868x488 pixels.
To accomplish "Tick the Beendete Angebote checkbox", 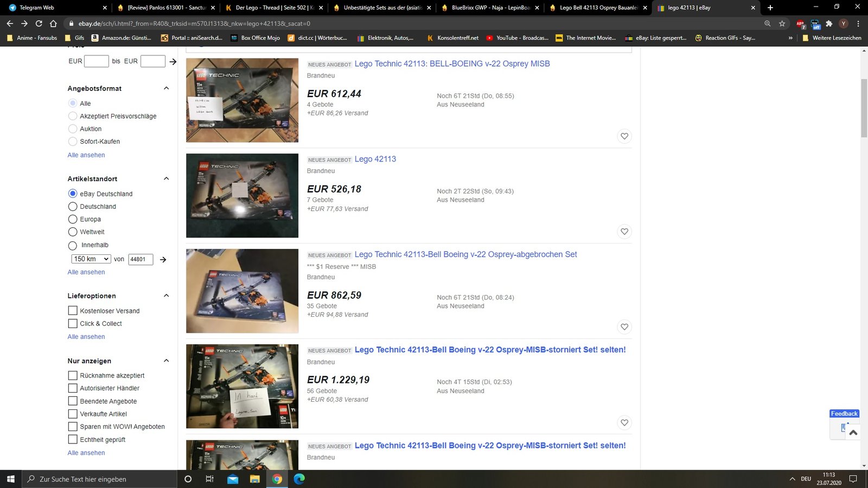I will (73, 401).
